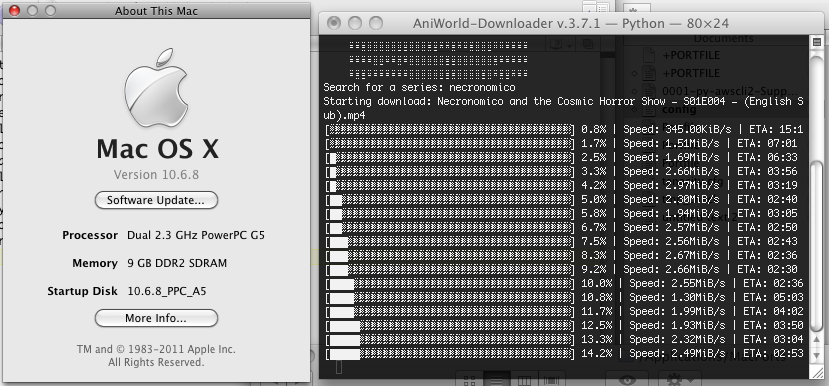The height and width of the screenshot is (386, 829).
Task: Click the Apple logo image
Action: pos(156,88)
